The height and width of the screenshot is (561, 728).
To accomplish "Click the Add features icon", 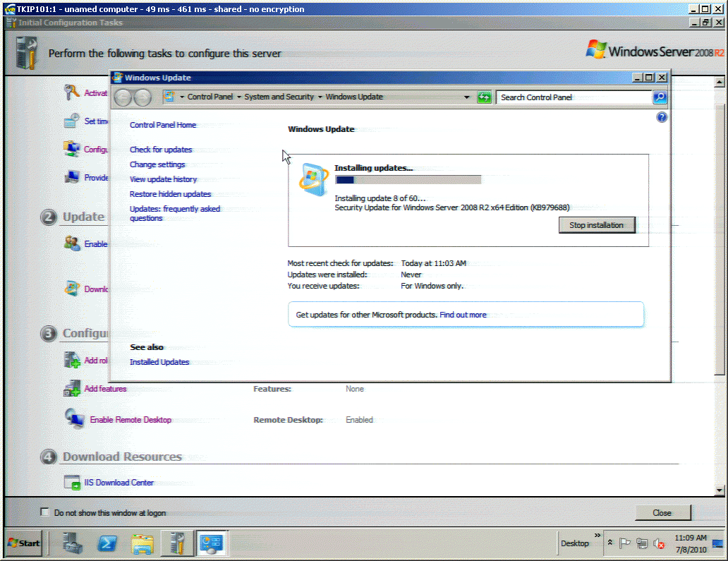I will point(72,388).
